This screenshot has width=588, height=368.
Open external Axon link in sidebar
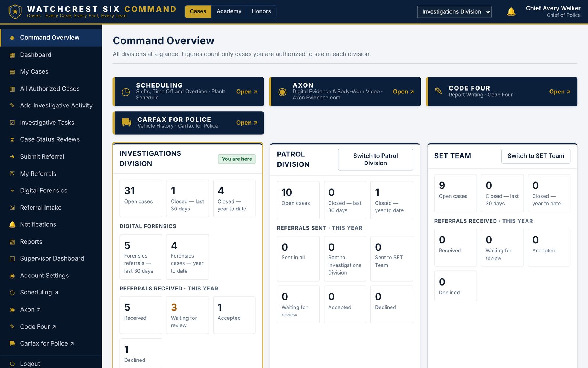(x=51, y=309)
